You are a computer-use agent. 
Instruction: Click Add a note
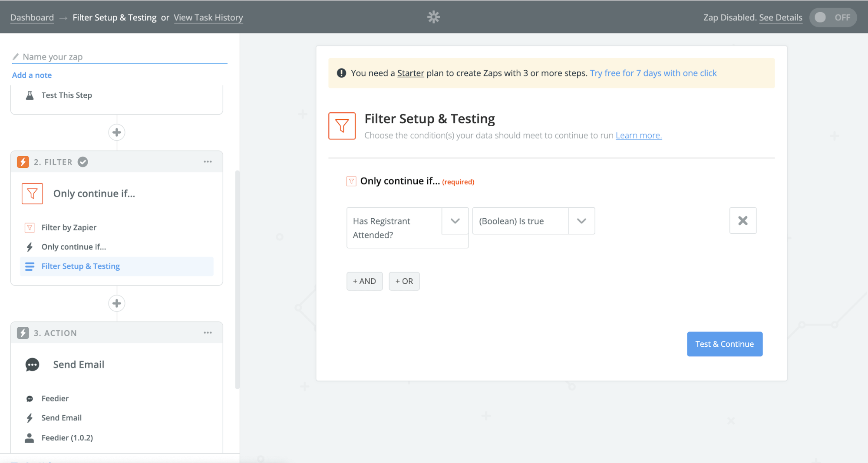32,75
